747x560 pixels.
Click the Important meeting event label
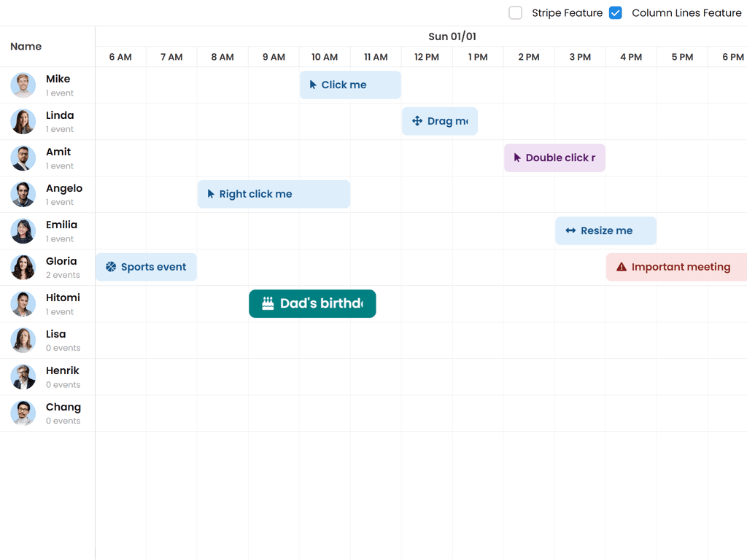coord(681,268)
